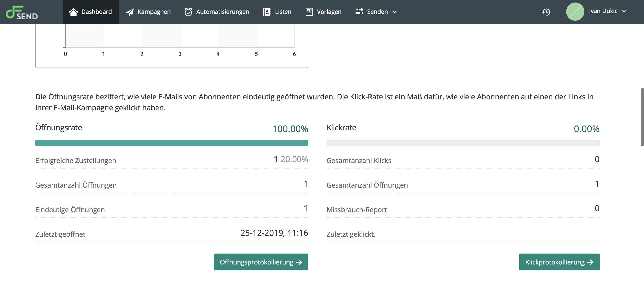Viewport: 644px width, 307px height.
Task: Open the Dashboard tab
Action: (91, 12)
